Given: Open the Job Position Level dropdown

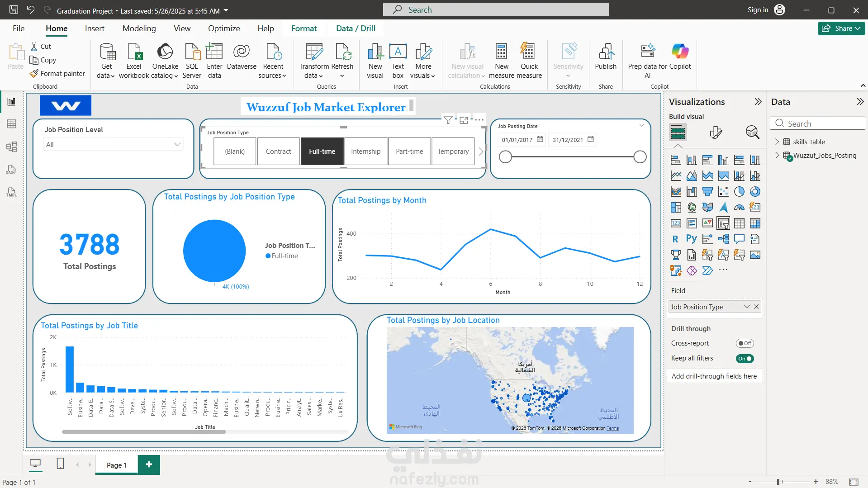Looking at the screenshot, I should tap(114, 145).
